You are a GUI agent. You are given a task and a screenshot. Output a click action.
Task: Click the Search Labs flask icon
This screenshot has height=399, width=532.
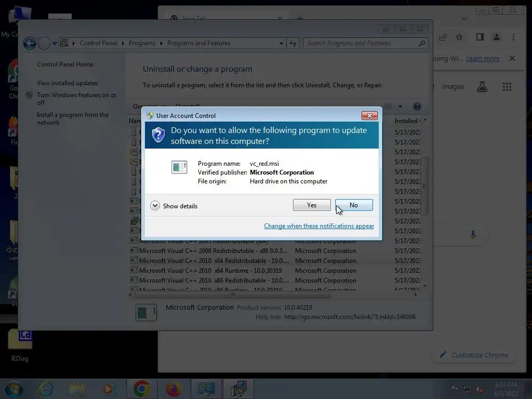point(482,87)
